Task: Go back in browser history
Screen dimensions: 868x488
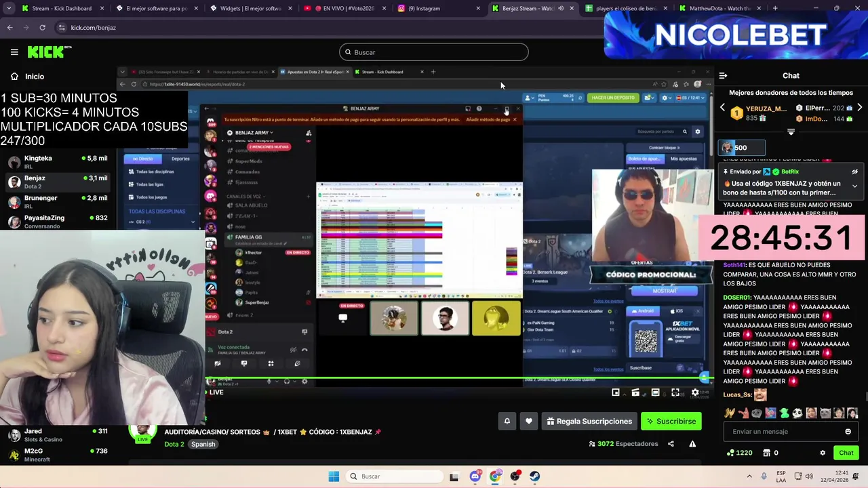Action: tap(9, 28)
